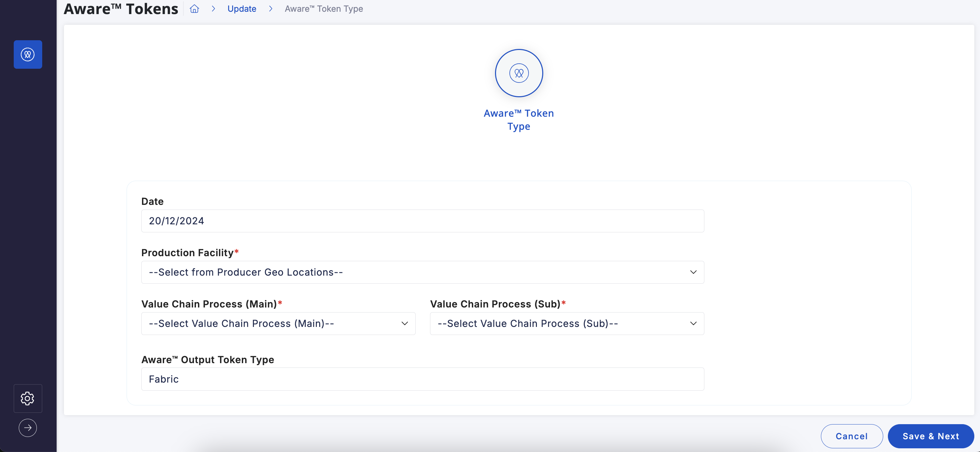Click the Aware Token Type circle icon
The height and width of the screenshot is (452, 980).
(518, 73)
